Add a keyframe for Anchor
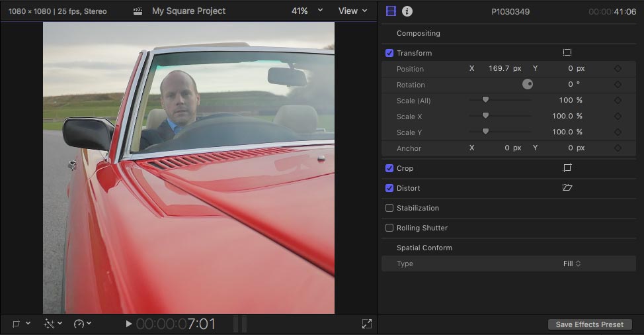644x335 pixels. click(x=618, y=148)
